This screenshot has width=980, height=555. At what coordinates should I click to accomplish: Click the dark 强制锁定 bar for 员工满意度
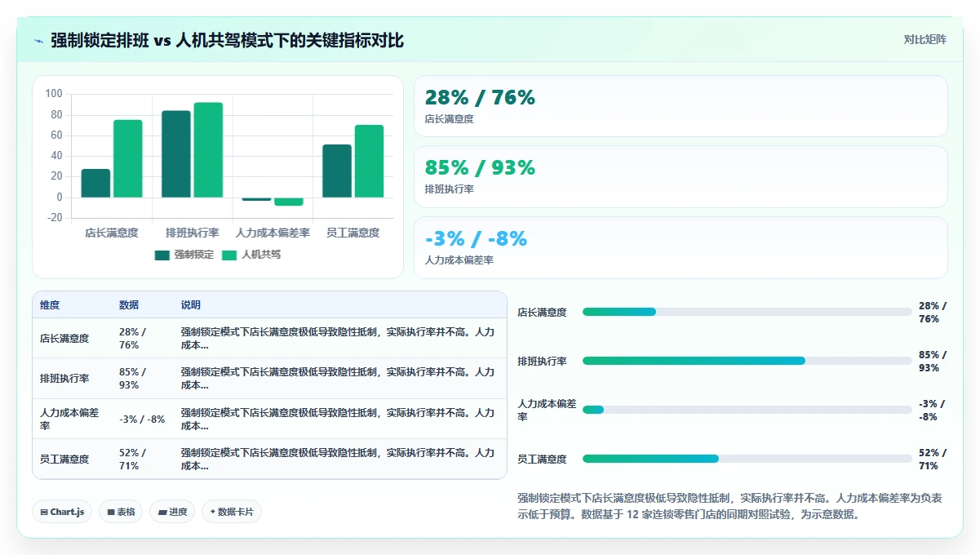(337, 171)
